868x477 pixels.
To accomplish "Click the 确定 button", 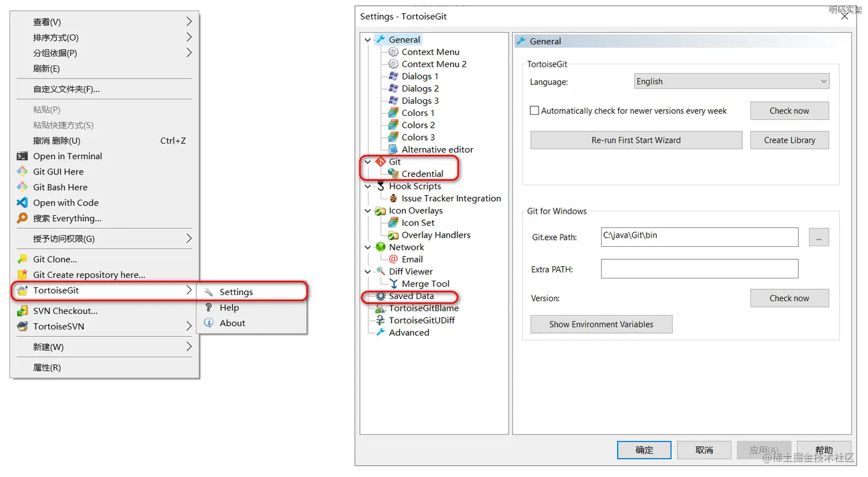I will [x=644, y=450].
